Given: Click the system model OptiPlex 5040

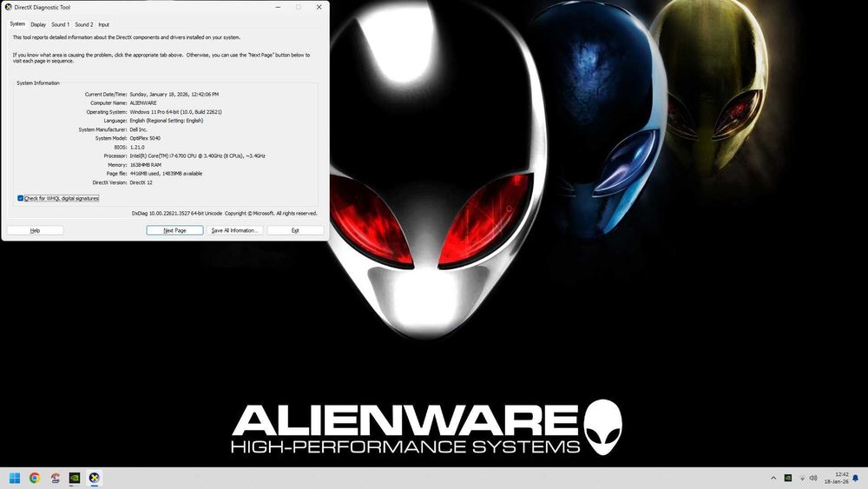Looking at the screenshot, I should [145, 138].
